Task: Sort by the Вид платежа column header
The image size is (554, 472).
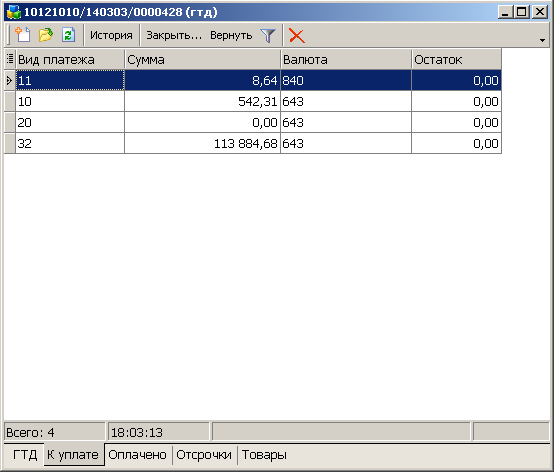Action: [70, 59]
